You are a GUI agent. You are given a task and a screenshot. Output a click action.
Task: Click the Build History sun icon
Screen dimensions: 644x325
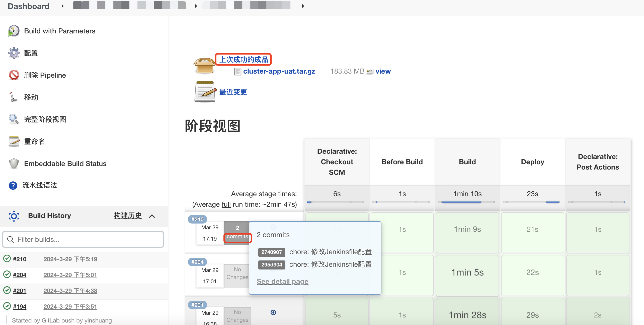14,216
